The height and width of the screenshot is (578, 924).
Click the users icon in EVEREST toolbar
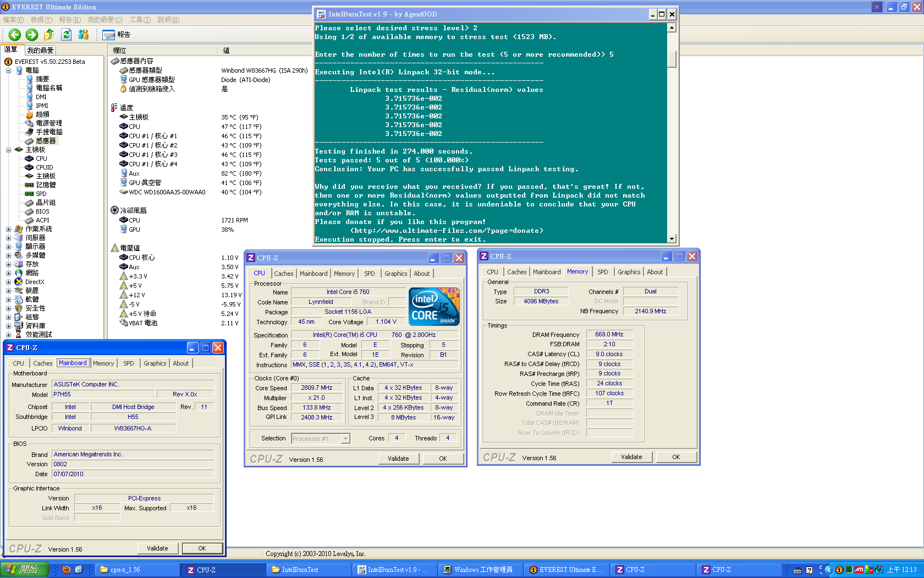[84, 35]
